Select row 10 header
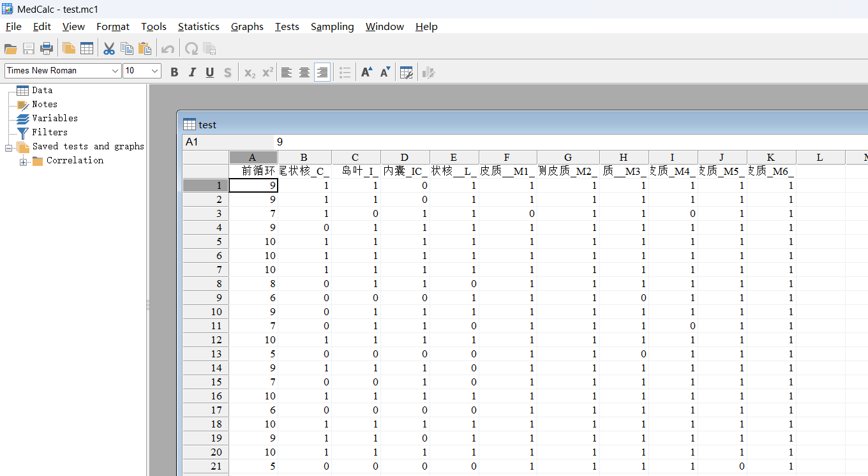This screenshot has width=868, height=476. coord(206,312)
